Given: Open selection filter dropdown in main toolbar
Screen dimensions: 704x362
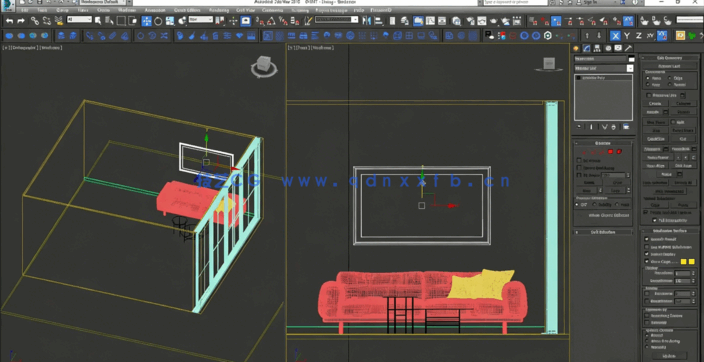Looking at the screenshot, I should [79, 20].
